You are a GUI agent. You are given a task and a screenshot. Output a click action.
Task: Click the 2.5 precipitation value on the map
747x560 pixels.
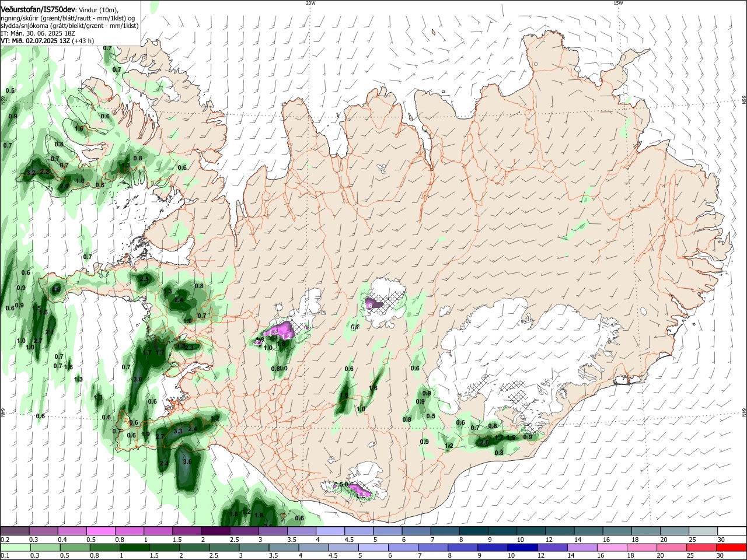[144, 279]
